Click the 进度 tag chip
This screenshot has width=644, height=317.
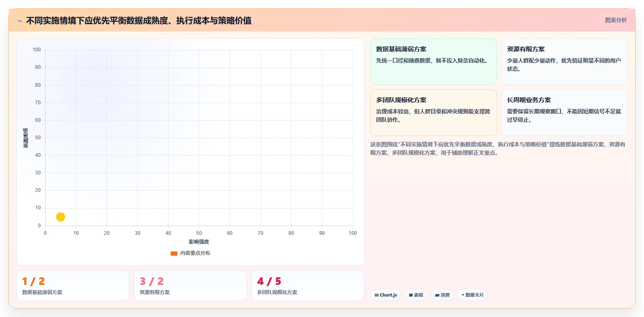pyautogui.click(x=442, y=295)
